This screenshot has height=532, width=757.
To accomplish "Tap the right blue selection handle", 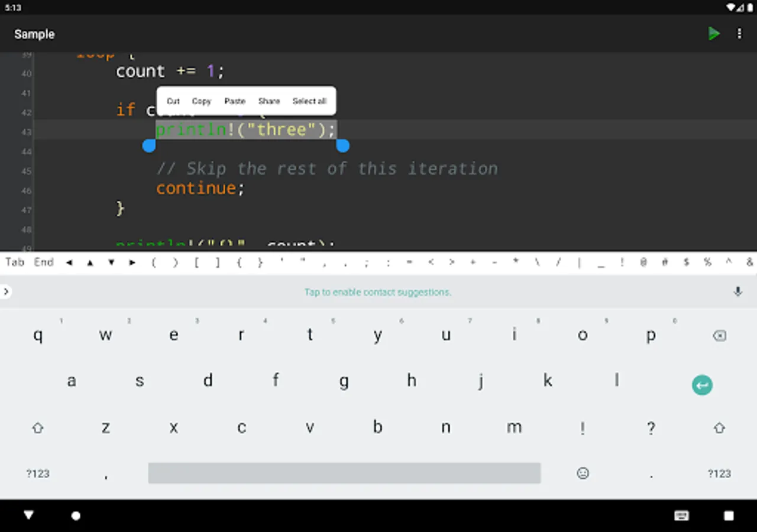I will pos(342,145).
